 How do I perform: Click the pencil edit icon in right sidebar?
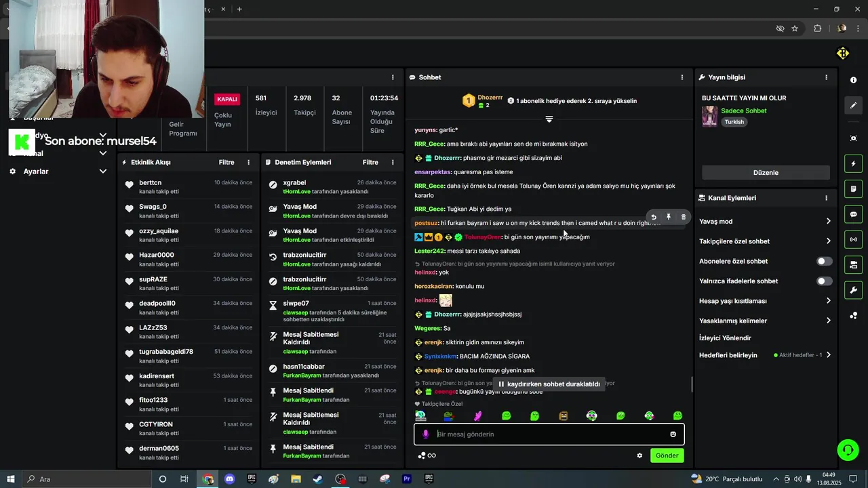(853, 106)
